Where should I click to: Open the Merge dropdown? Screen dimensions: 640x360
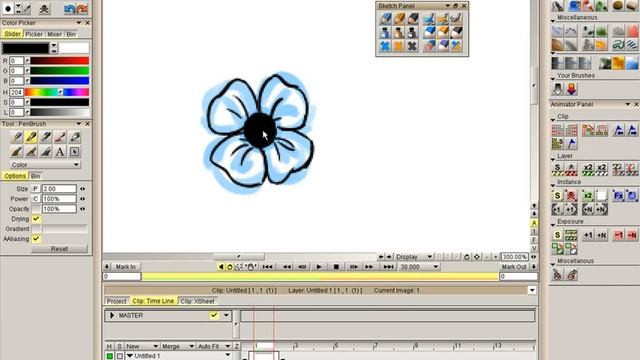[x=178, y=346]
